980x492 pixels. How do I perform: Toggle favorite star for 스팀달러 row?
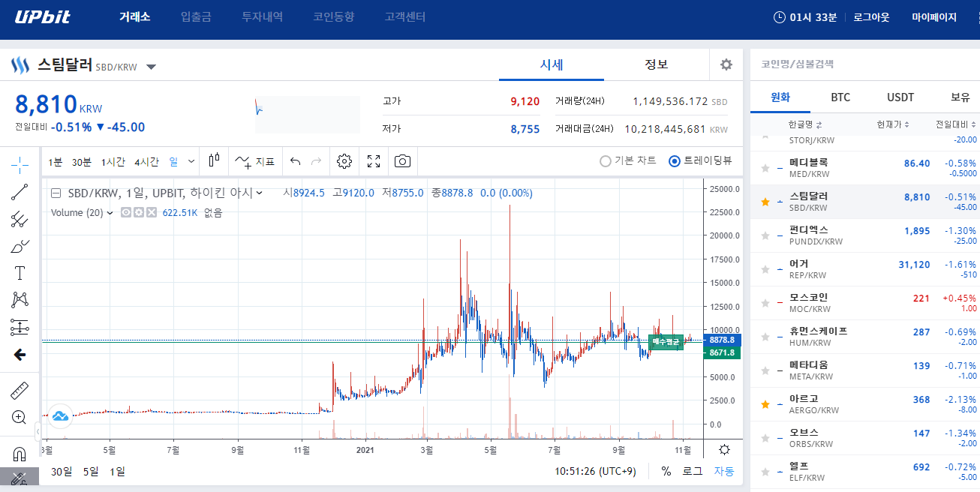pyautogui.click(x=765, y=202)
